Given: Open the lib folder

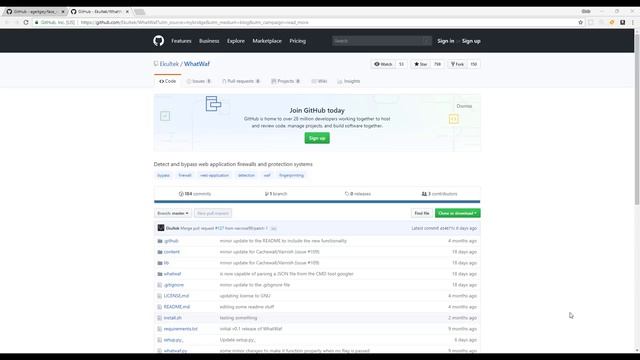Looking at the screenshot, I should click(166, 263).
